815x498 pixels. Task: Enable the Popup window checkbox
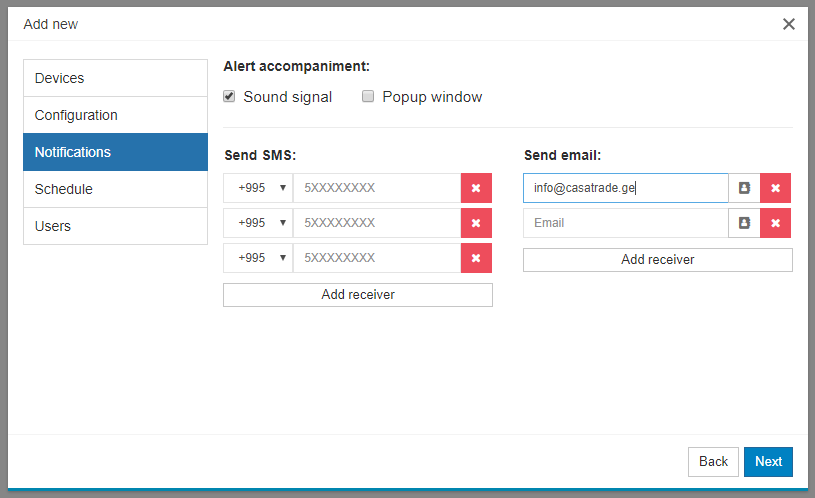(368, 97)
